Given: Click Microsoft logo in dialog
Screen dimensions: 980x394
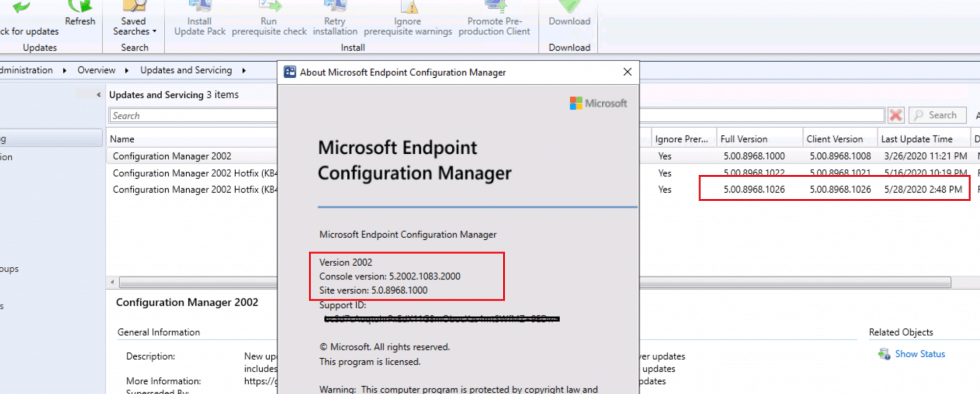Looking at the screenshot, I should click(x=598, y=103).
